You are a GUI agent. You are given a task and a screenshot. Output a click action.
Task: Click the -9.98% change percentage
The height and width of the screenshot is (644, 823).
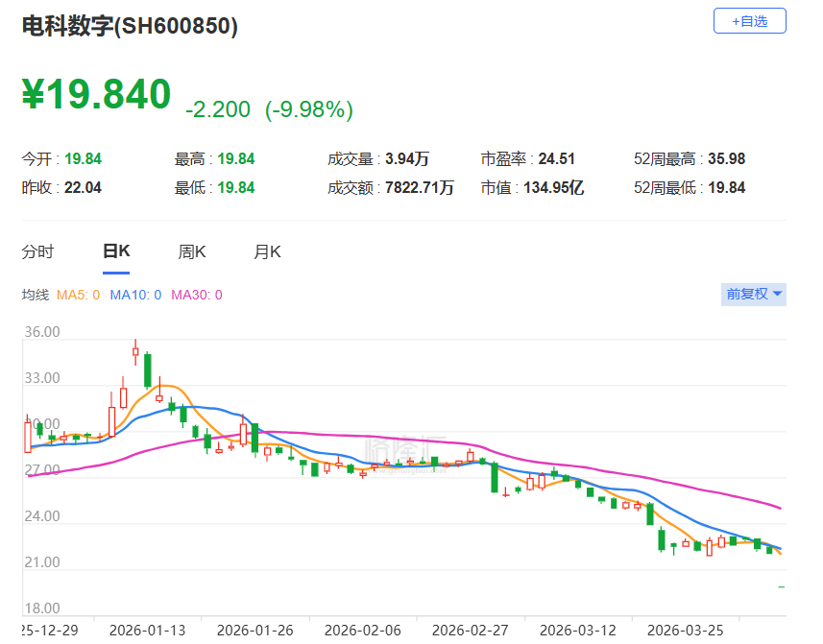coord(309,109)
